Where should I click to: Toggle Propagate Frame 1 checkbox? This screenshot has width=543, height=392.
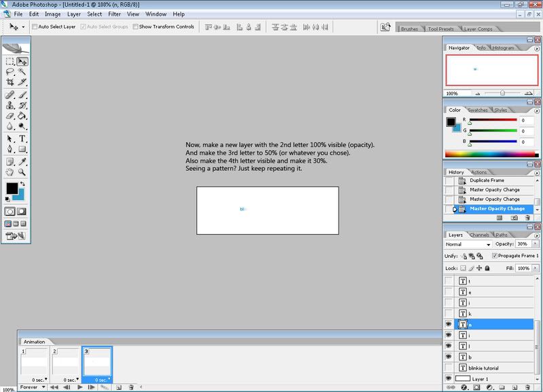click(495, 256)
